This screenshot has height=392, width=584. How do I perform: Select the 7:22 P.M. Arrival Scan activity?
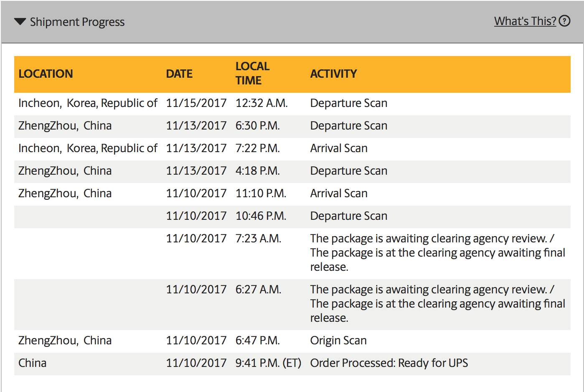pos(339,148)
